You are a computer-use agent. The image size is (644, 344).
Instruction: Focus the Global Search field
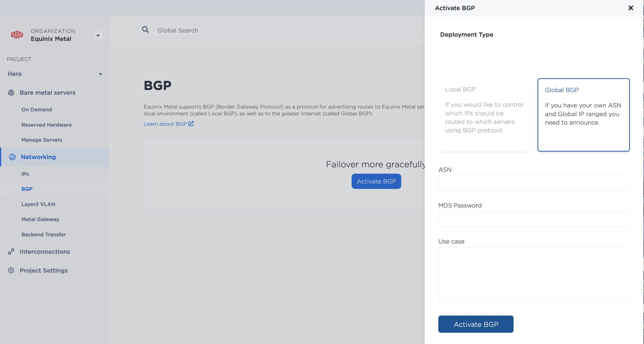point(280,30)
